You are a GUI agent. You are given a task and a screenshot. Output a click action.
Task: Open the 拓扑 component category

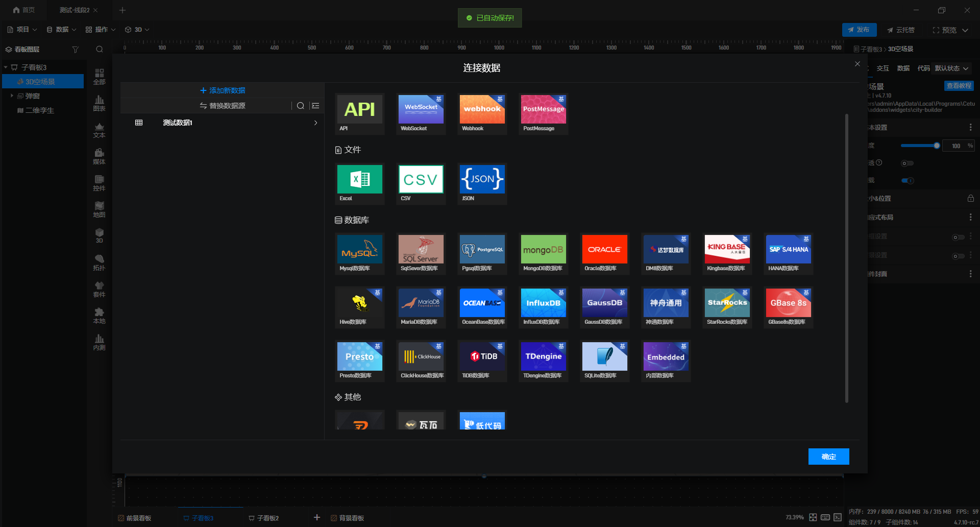pyautogui.click(x=100, y=262)
